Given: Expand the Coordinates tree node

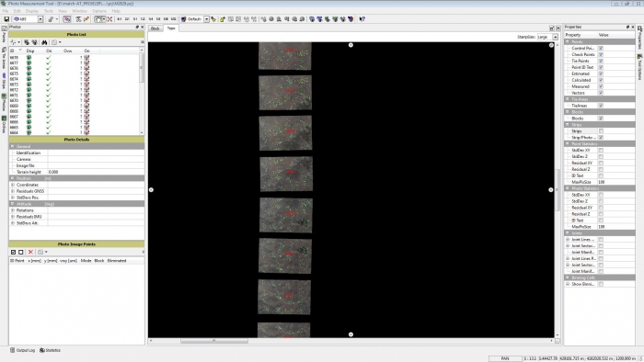Looking at the screenshot, I should [x=13, y=185].
